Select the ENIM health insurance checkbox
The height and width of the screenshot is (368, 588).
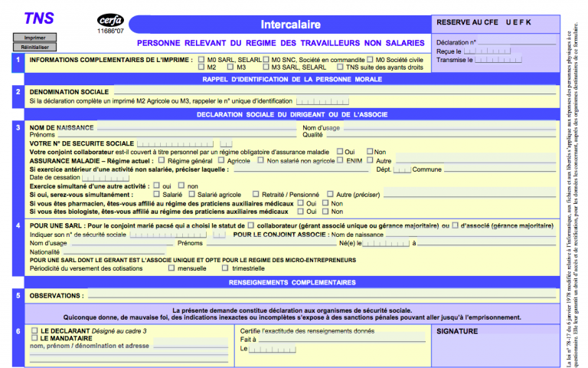point(338,160)
